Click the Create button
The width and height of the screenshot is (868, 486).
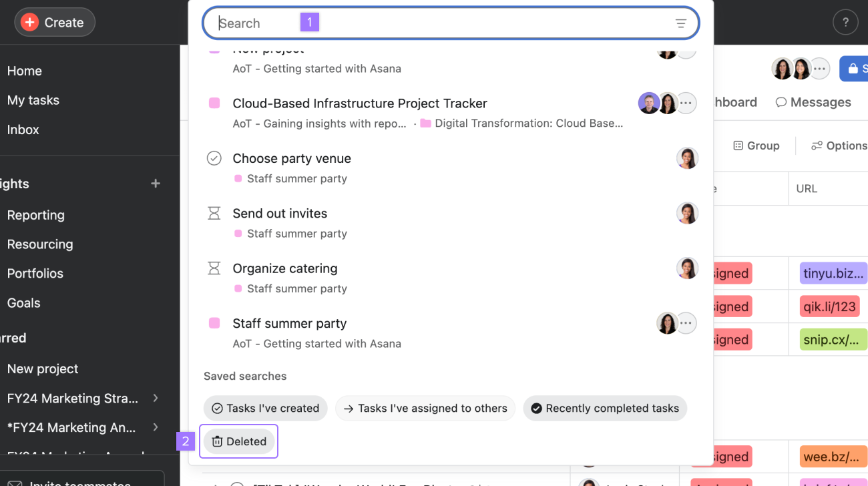(55, 23)
